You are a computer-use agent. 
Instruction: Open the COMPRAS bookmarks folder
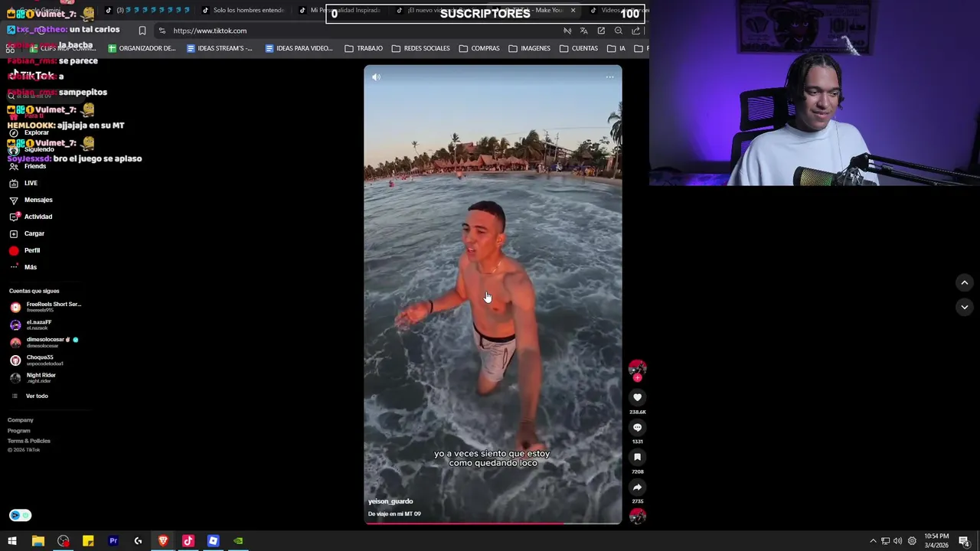click(x=479, y=48)
